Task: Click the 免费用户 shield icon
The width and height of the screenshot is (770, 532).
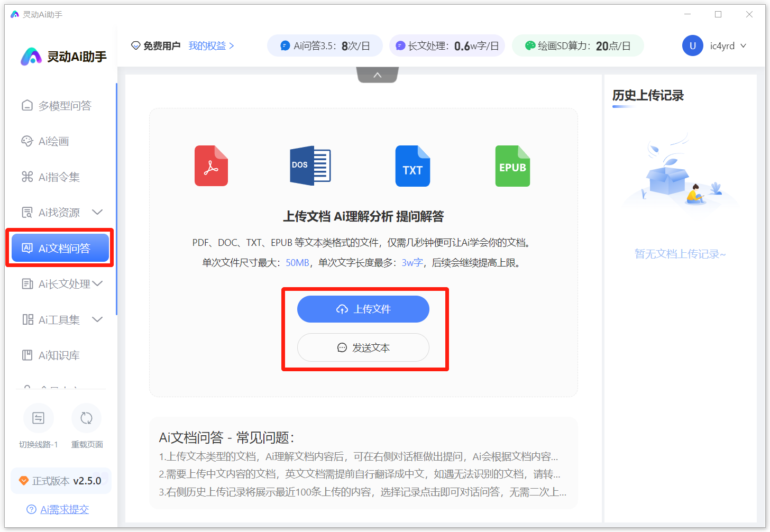Action: click(136, 46)
